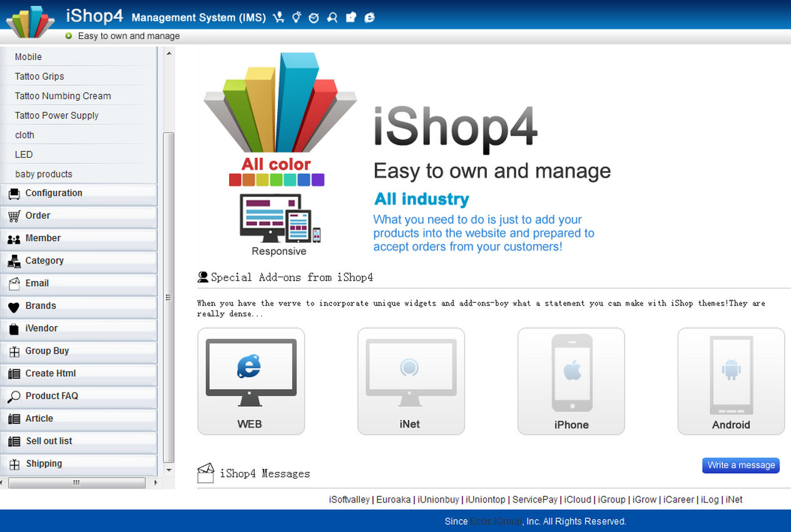Open the iGrow footer link
Screen dimensions: 791x532
pos(645,499)
